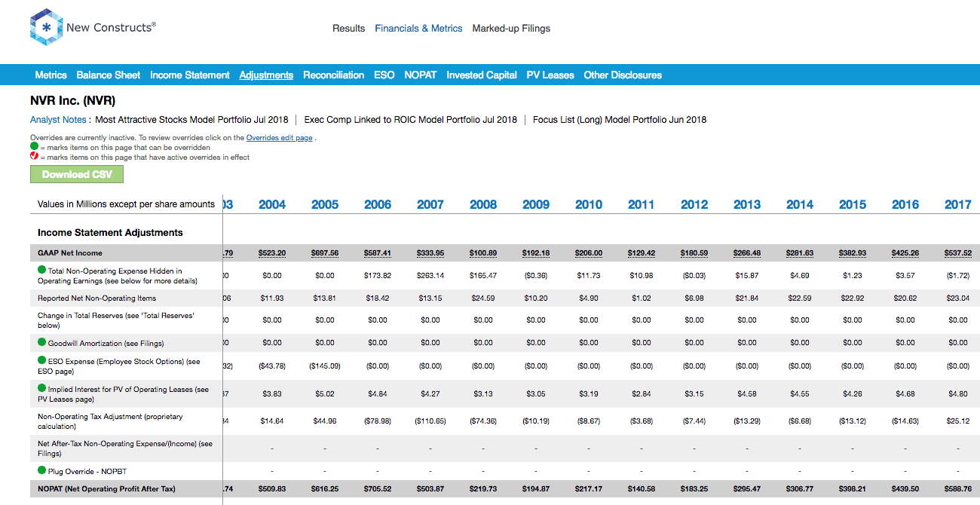Click Reported Net Non-Operating Items value $24.59
Image resolution: width=980 pixels, height=505 pixels.
click(x=483, y=298)
